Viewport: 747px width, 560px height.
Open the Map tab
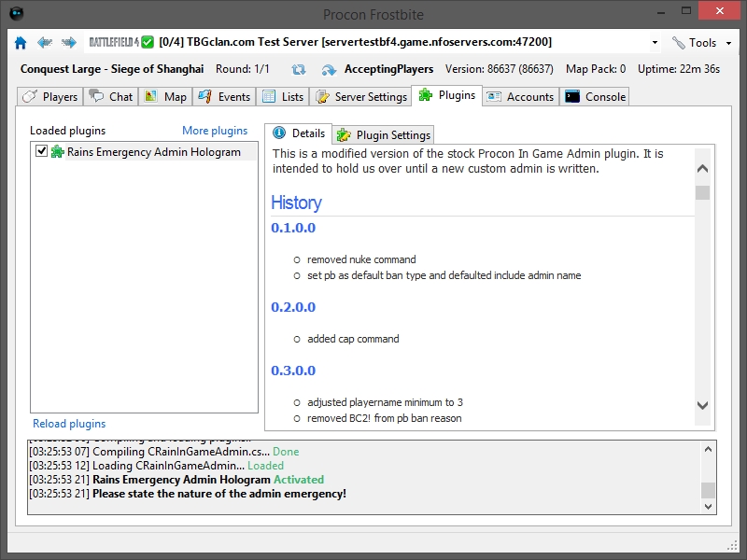[x=166, y=97]
